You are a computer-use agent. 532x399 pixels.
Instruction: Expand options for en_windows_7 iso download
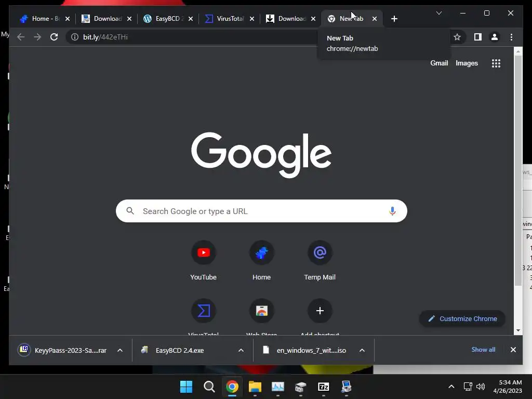362,350
